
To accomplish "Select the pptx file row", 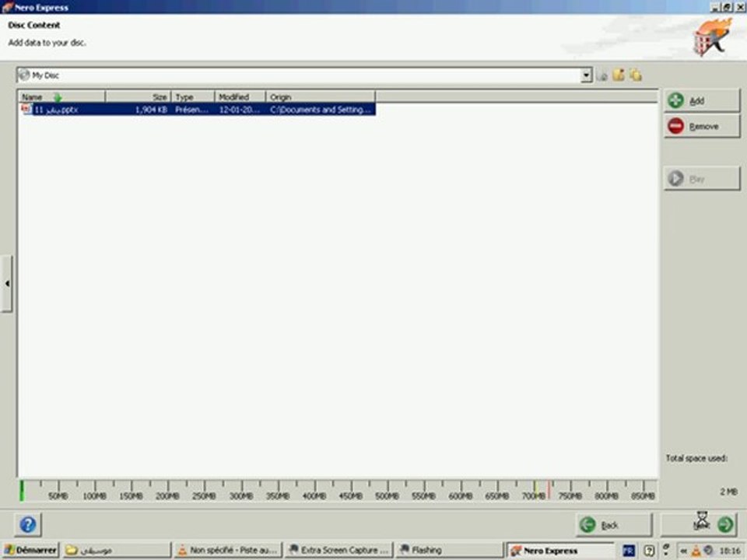I will point(197,110).
